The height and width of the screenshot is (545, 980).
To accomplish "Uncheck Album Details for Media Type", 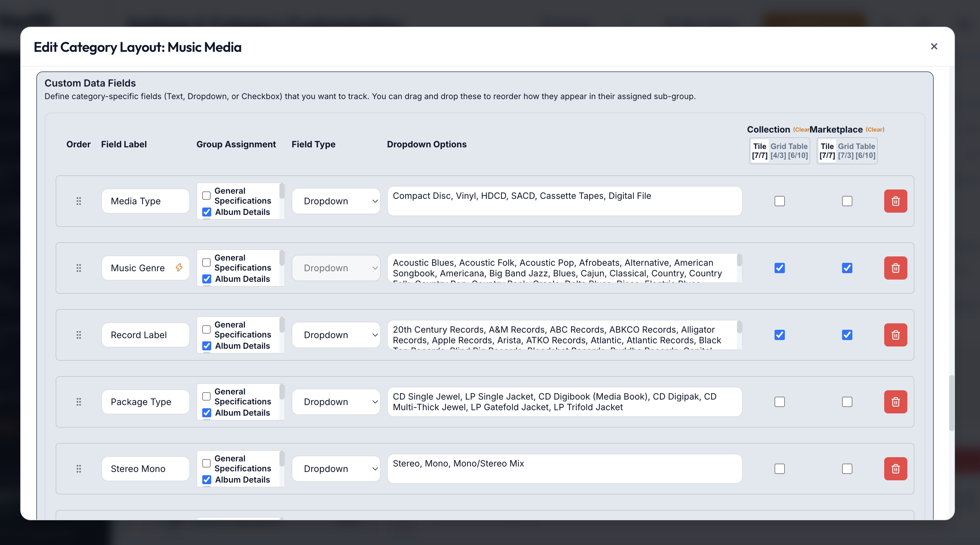I will click(x=206, y=212).
